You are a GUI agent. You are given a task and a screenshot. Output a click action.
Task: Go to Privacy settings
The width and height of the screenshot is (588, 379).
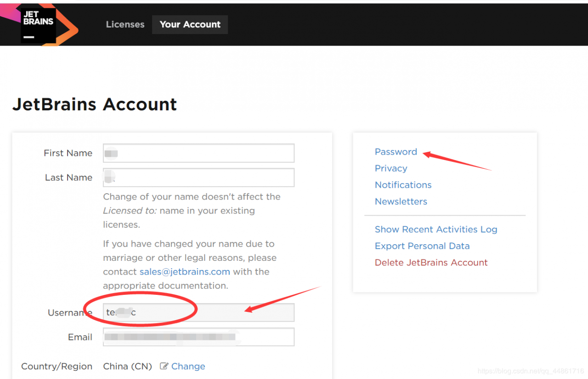[x=391, y=168]
